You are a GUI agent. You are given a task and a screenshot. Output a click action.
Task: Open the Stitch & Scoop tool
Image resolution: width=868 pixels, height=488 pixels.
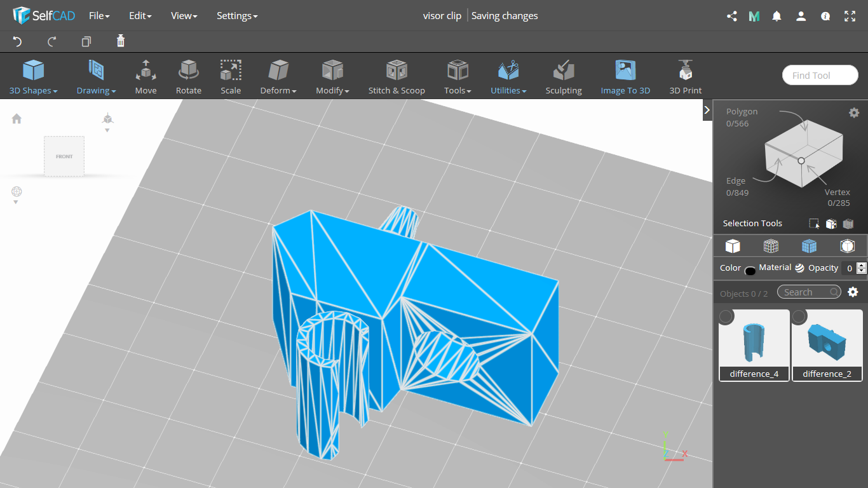397,77
